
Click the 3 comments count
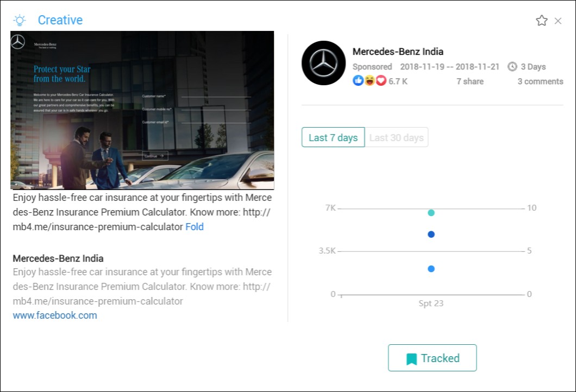click(x=540, y=81)
